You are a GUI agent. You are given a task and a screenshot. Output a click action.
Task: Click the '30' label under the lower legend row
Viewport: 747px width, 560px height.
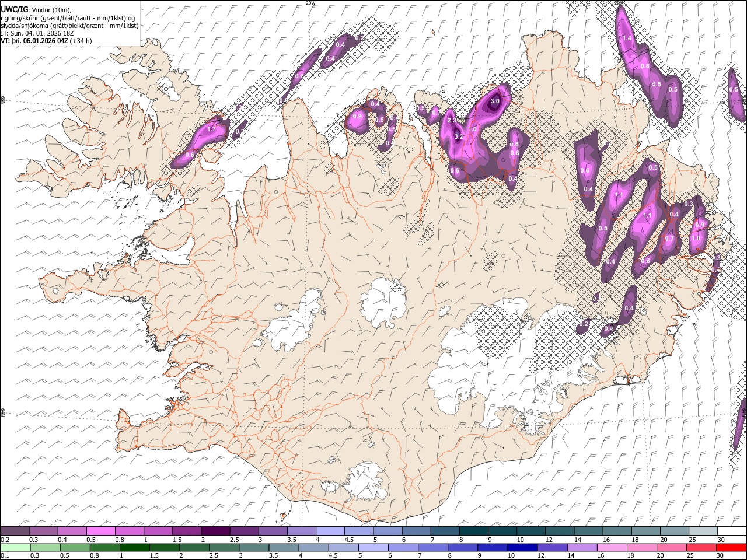click(x=720, y=556)
